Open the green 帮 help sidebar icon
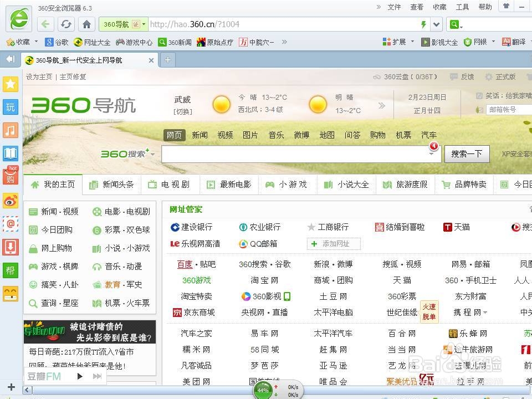Viewport: 532px width, 399px height. coord(11,270)
